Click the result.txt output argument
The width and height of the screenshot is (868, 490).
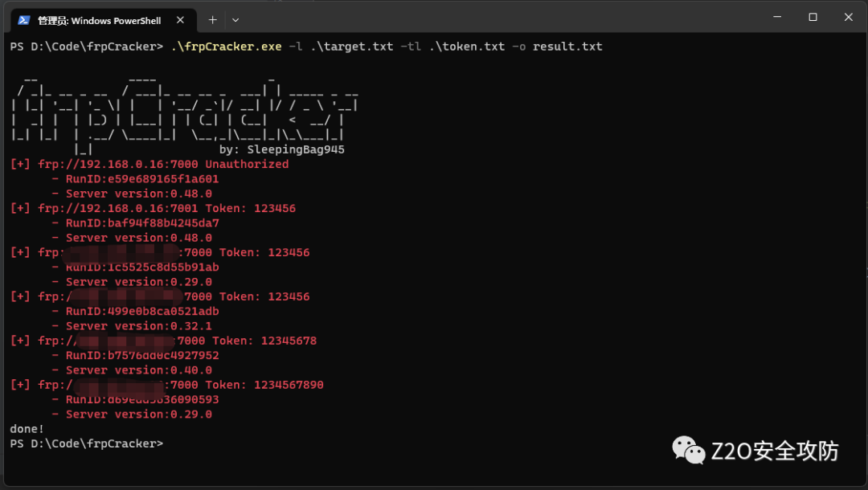coord(567,47)
